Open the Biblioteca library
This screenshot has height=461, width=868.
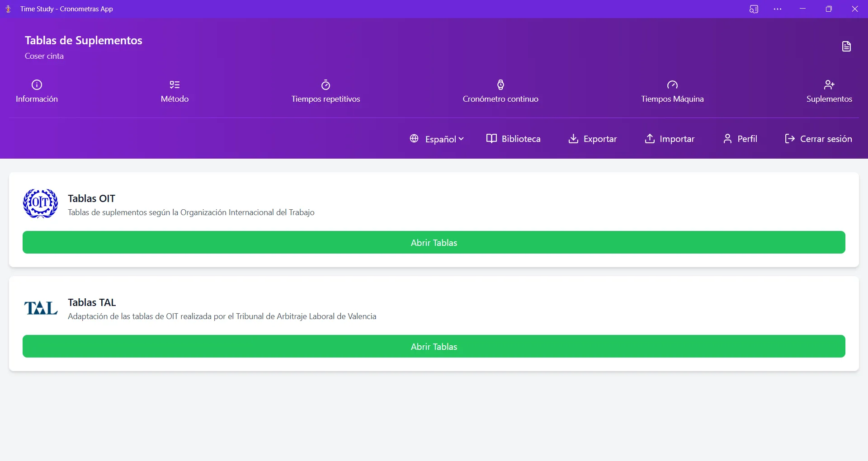pyautogui.click(x=513, y=139)
